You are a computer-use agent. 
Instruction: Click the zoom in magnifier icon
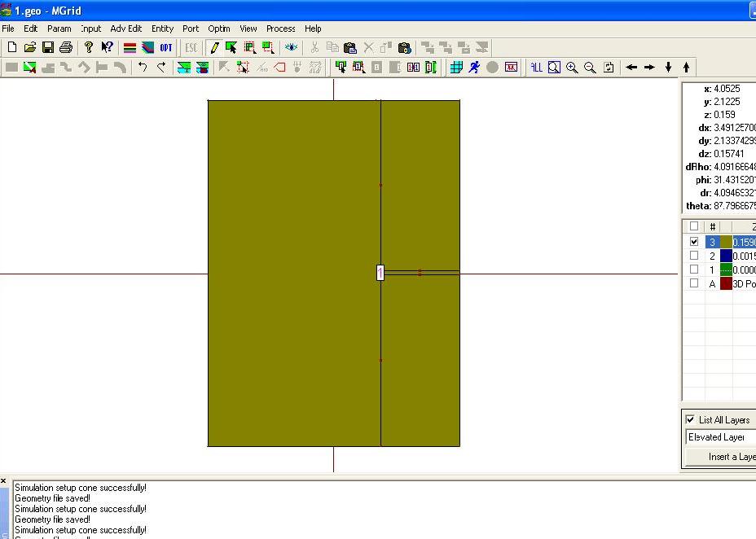coord(572,68)
